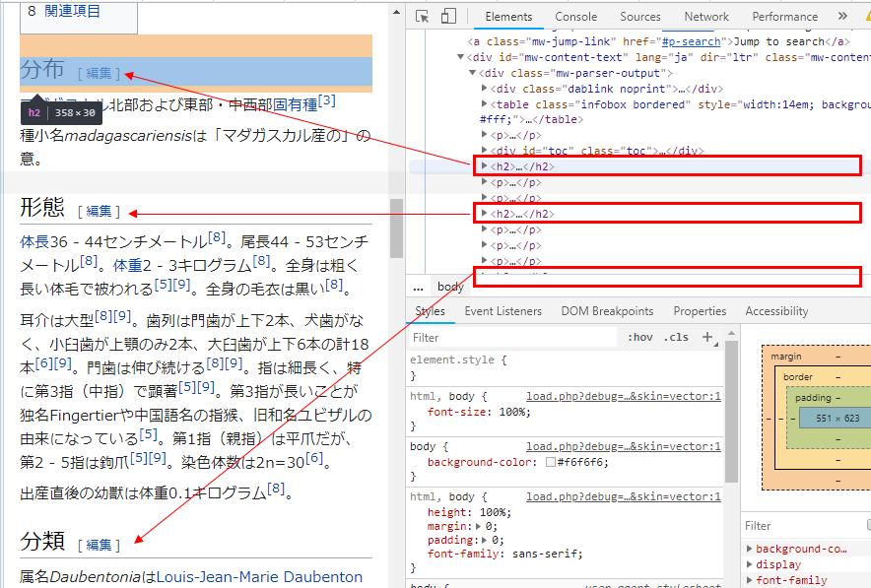Select the Styles pane tab
The image size is (871, 588).
click(x=430, y=311)
